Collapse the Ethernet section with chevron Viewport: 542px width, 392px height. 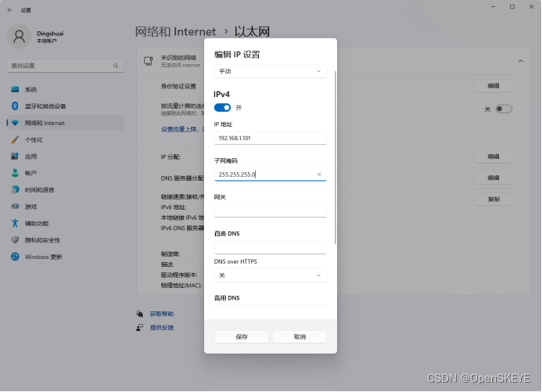(521, 61)
